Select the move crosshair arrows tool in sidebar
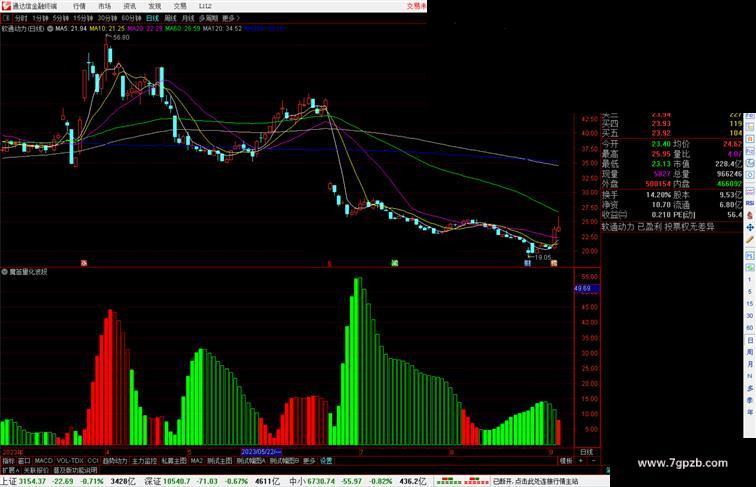 click(x=750, y=227)
